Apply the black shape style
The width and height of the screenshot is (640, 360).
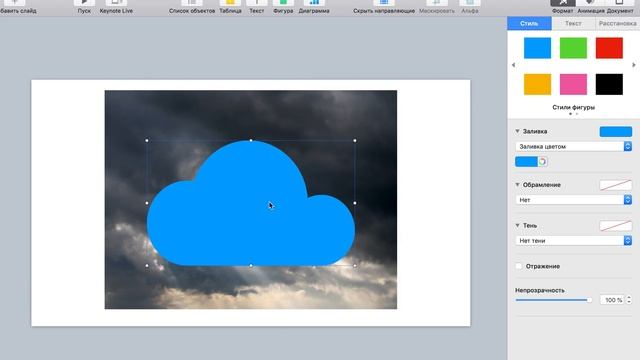pos(609,84)
